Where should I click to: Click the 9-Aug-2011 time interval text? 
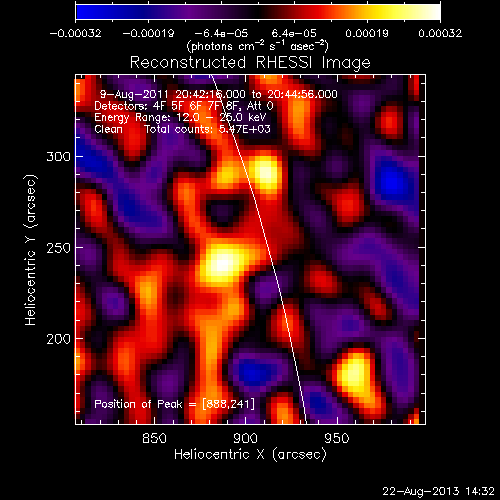(x=219, y=94)
